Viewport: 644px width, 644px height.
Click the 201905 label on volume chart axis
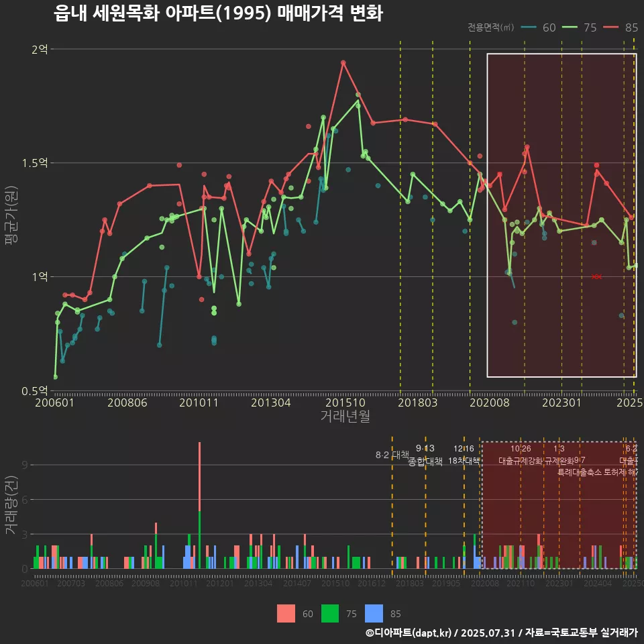coord(446,583)
